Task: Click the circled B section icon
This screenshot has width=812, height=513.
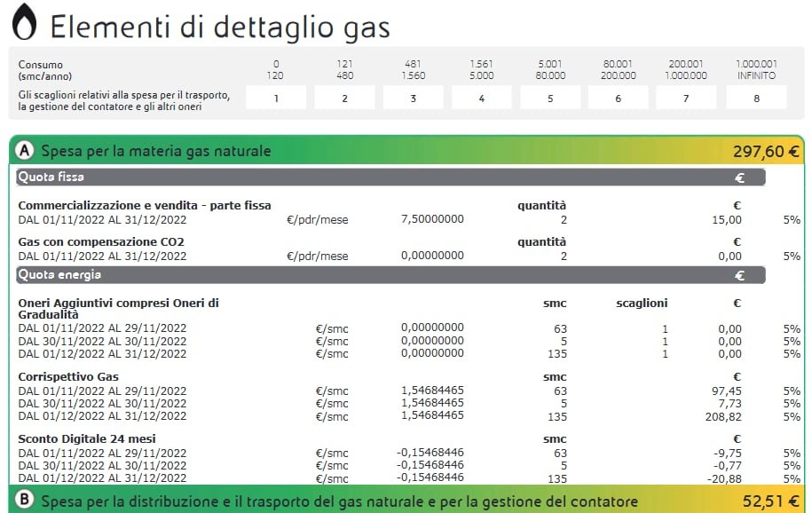Action: [26, 501]
